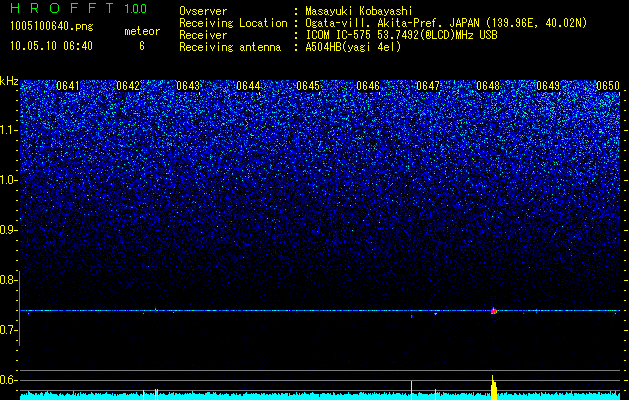Click the 0650 time marker

[x=608, y=86]
